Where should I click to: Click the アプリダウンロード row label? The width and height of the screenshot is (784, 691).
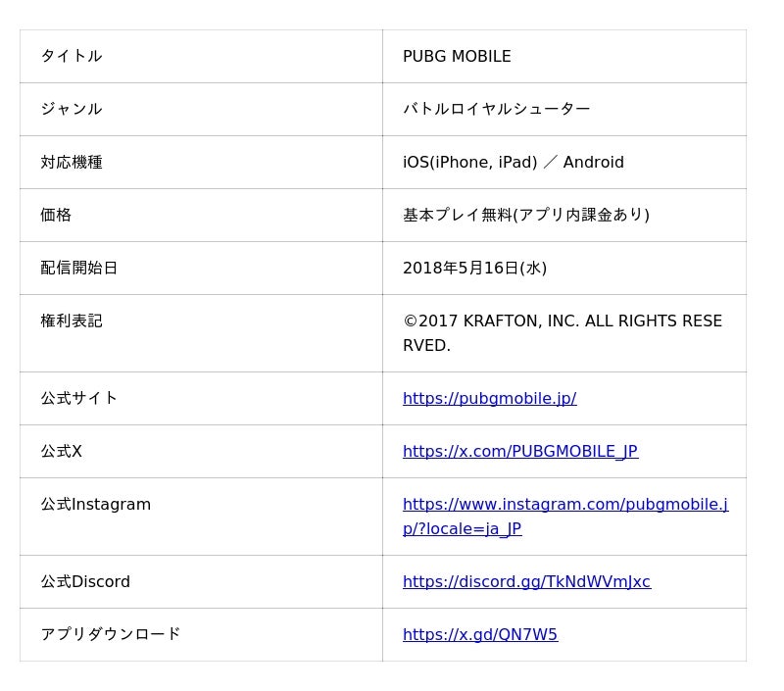click(x=111, y=634)
